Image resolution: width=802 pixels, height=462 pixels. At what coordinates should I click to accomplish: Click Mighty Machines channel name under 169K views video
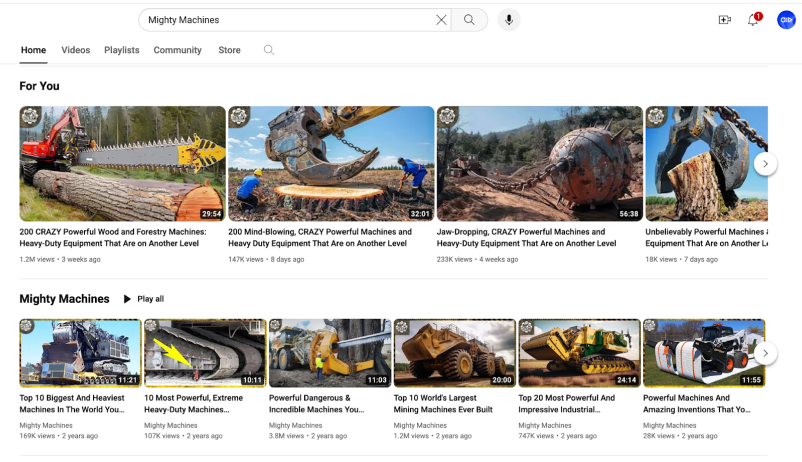click(x=46, y=425)
